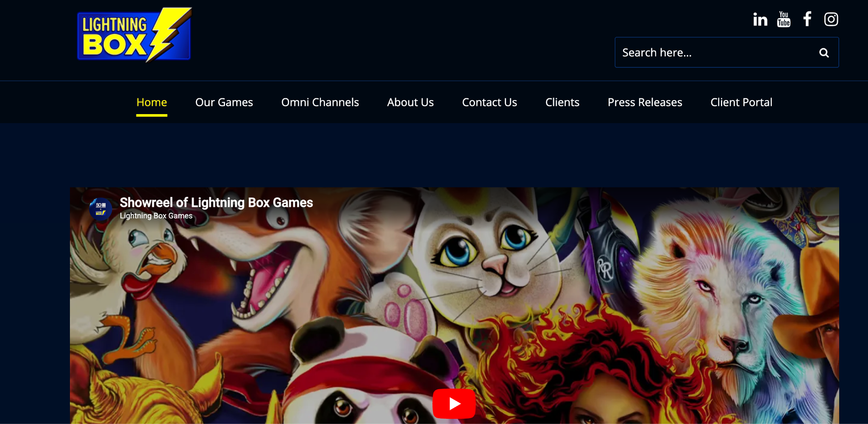
Task: Open the Instagram social icon
Action: (831, 19)
